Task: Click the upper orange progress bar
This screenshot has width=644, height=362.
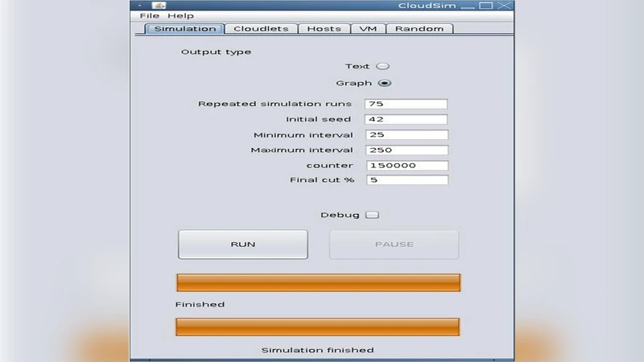Action: pyautogui.click(x=318, y=282)
